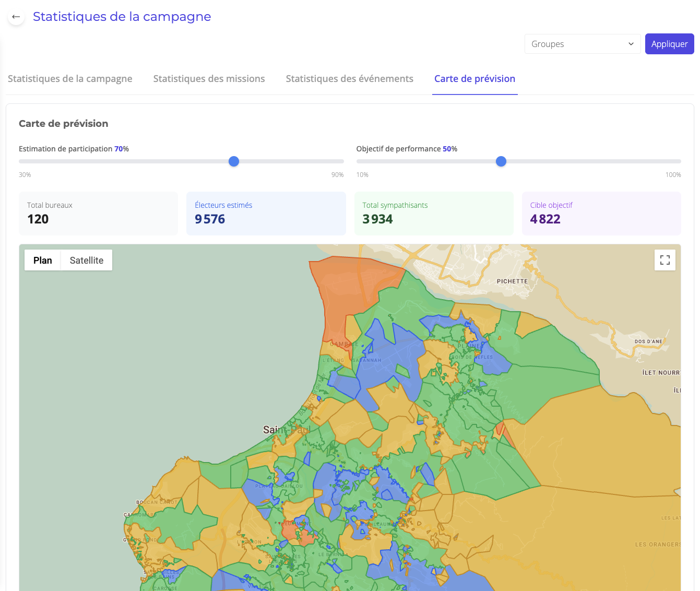Select the Total bureaux stat card
This screenshot has height=591, width=700.
click(x=98, y=213)
